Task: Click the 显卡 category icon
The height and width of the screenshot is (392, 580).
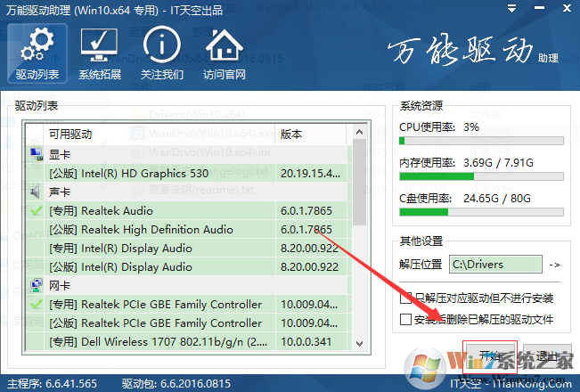Action: (x=37, y=154)
